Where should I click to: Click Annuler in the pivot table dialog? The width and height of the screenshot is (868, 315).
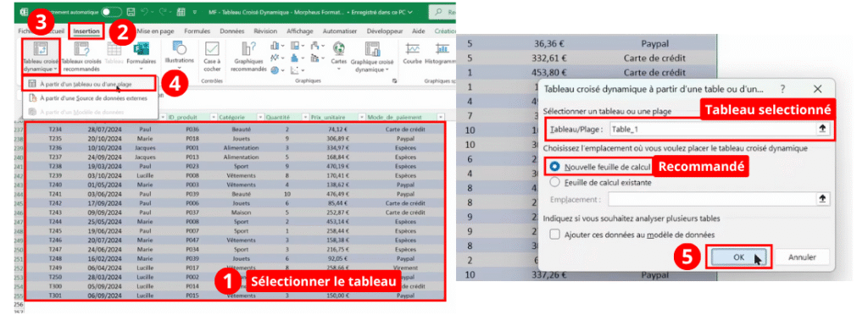(802, 257)
